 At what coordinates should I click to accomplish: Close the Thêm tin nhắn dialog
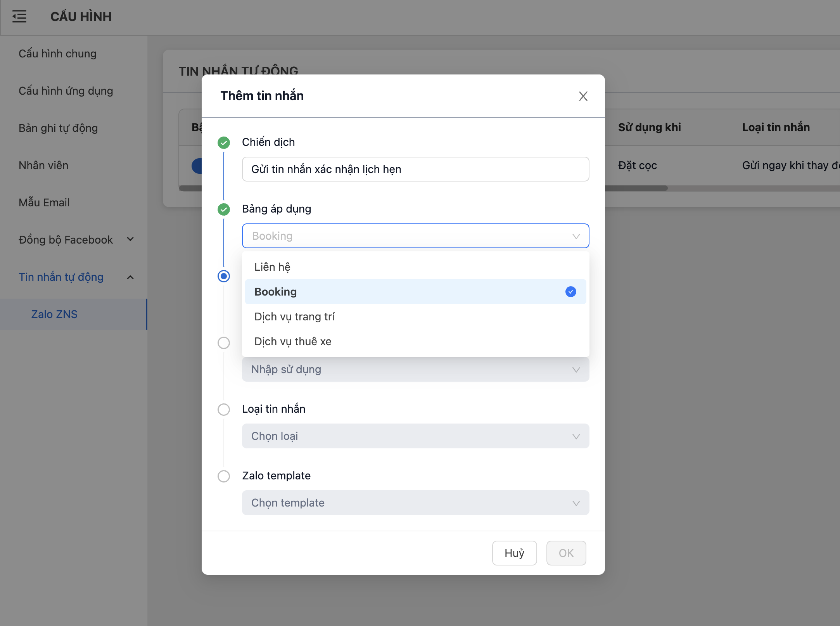pos(583,96)
